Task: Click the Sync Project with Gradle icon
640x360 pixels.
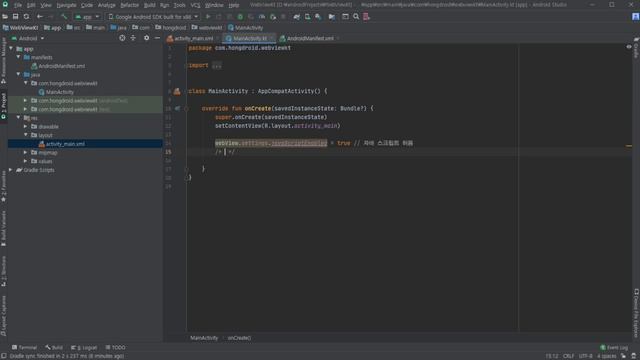Action: point(297,17)
